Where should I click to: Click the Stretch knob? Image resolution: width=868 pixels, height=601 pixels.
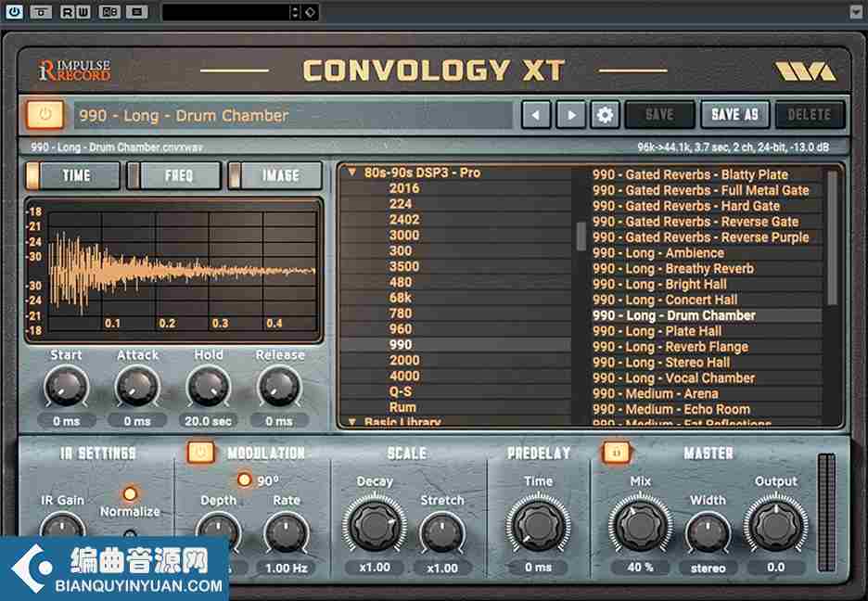click(442, 533)
